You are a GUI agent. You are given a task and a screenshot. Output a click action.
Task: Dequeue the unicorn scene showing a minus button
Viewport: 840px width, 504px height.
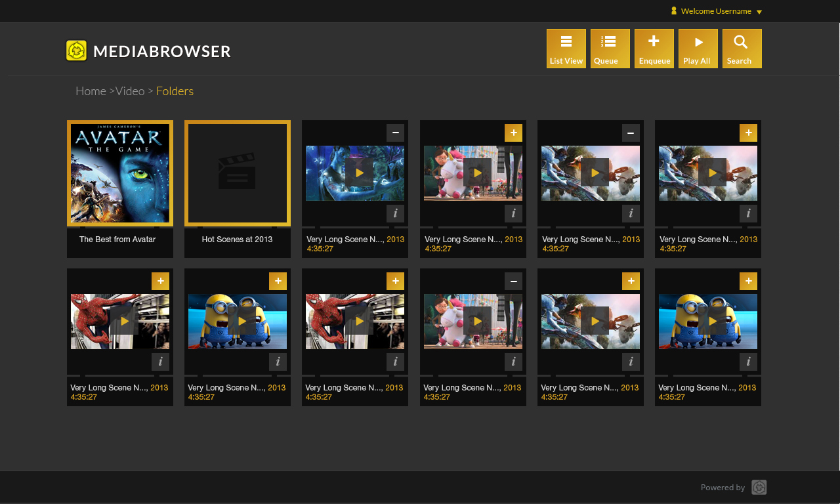pyautogui.click(x=513, y=281)
